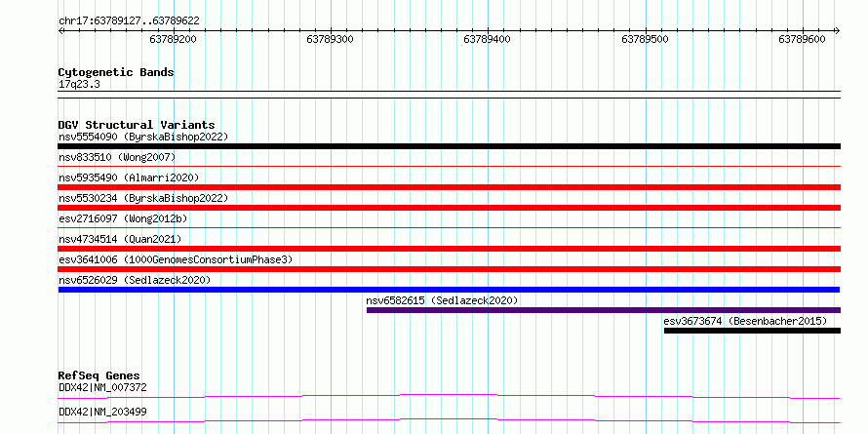This screenshot has width=868, height=434.
Task: Click the red nsv5530234 variant bar
Action: (x=449, y=208)
